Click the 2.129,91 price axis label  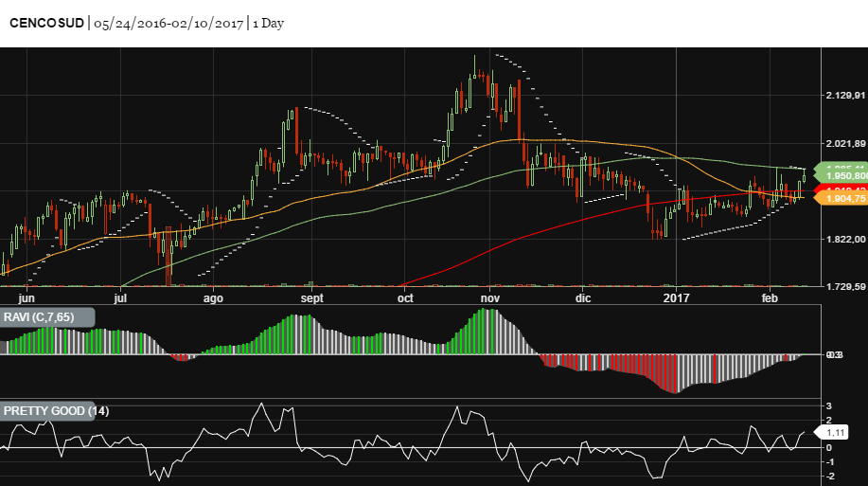click(845, 96)
